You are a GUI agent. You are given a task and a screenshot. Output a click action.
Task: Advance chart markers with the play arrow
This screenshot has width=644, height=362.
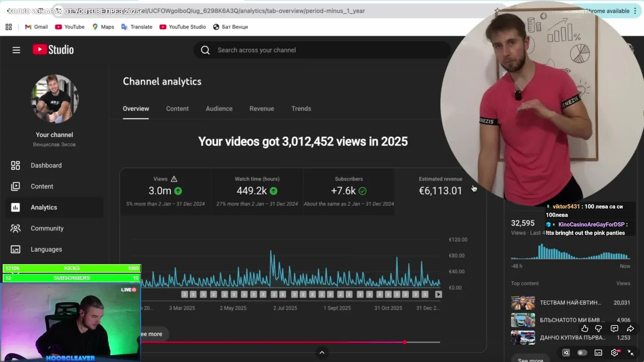pyautogui.click(x=438, y=294)
